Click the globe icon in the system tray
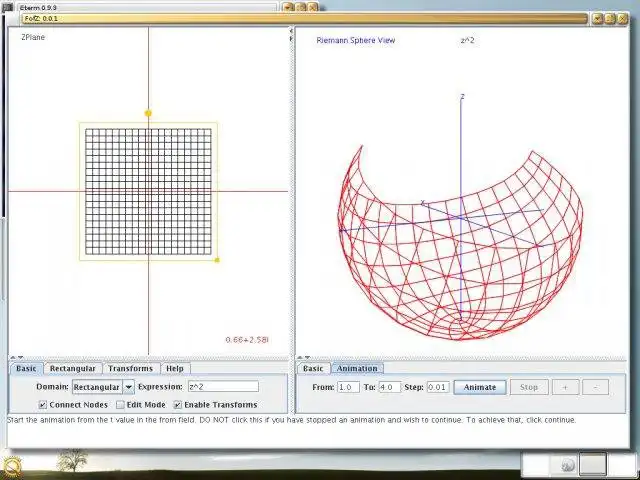The height and width of the screenshot is (480, 640). [568, 464]
